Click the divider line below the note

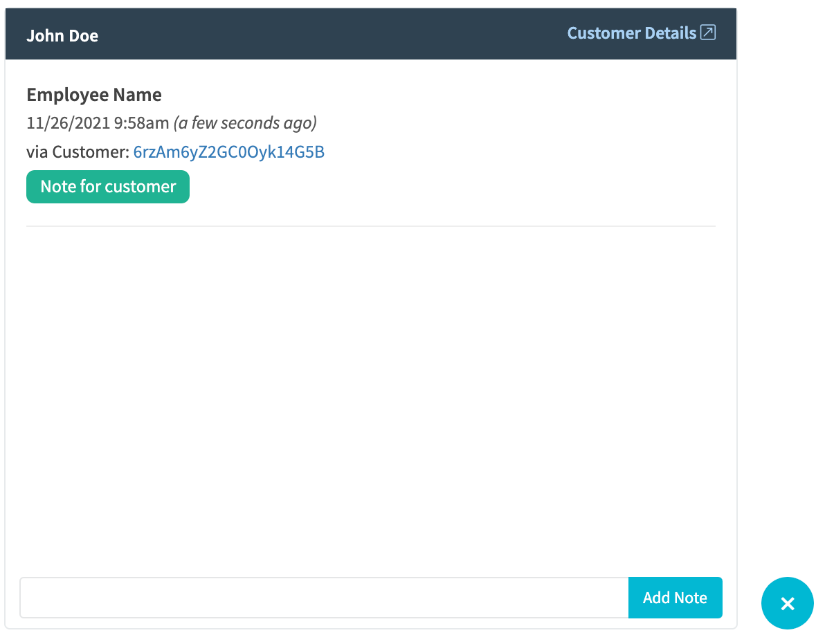point(371,226)
